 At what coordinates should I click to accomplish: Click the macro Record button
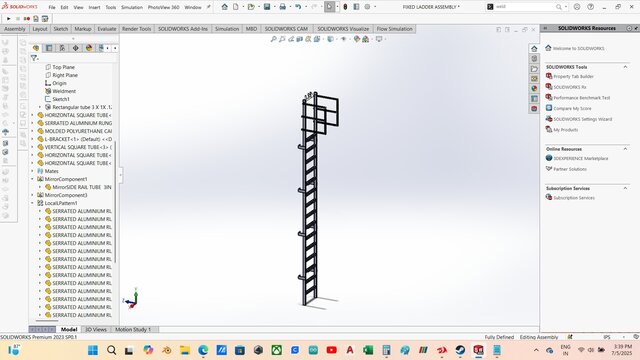[27, 19]
